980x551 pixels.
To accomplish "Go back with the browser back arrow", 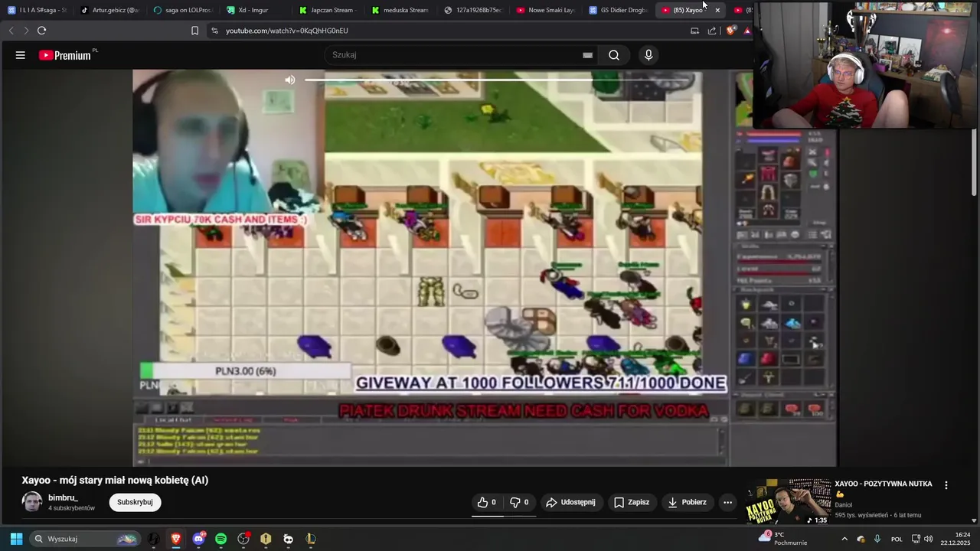I will tap(11, 31).
